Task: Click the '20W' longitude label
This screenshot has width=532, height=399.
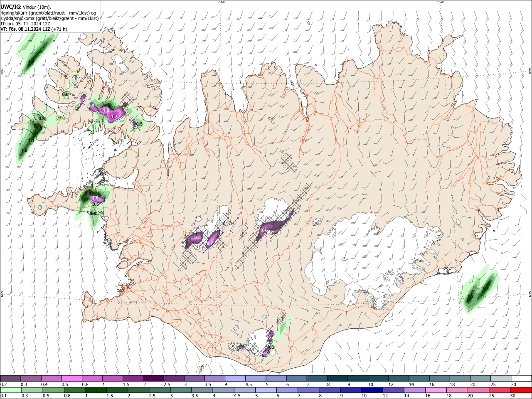Action: 221,2
